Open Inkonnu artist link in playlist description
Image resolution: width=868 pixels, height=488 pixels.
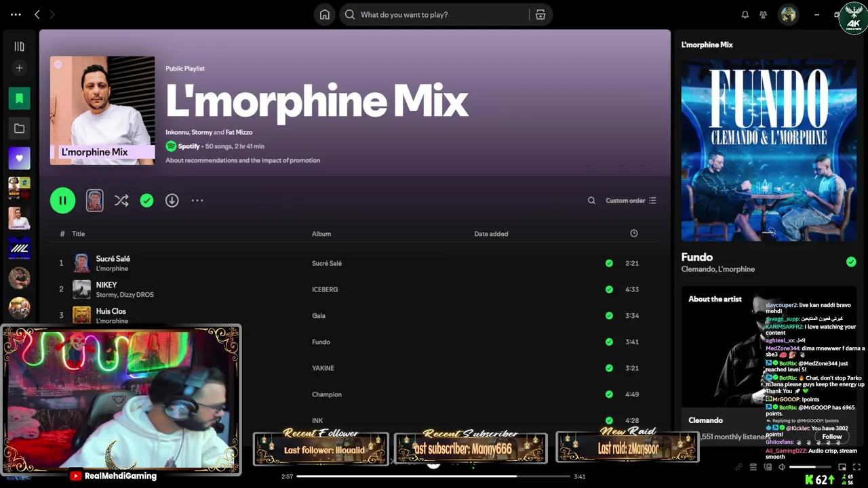[176, 132]
